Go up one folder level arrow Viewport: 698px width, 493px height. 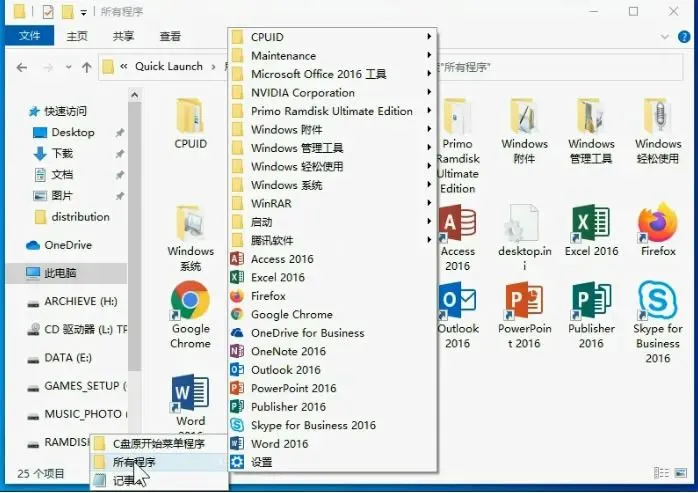click(87, 67)
